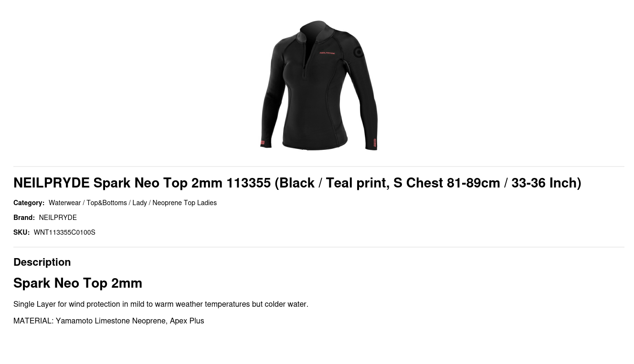Open the Neoprene Top Ladies category link
The height and width of the screenshot is (364, 634).
pyautogui.click(x=184, y=203)
